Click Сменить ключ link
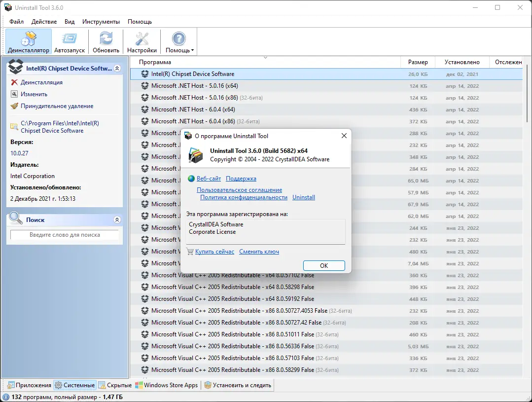The image size is (532, 402). point(259,252)
